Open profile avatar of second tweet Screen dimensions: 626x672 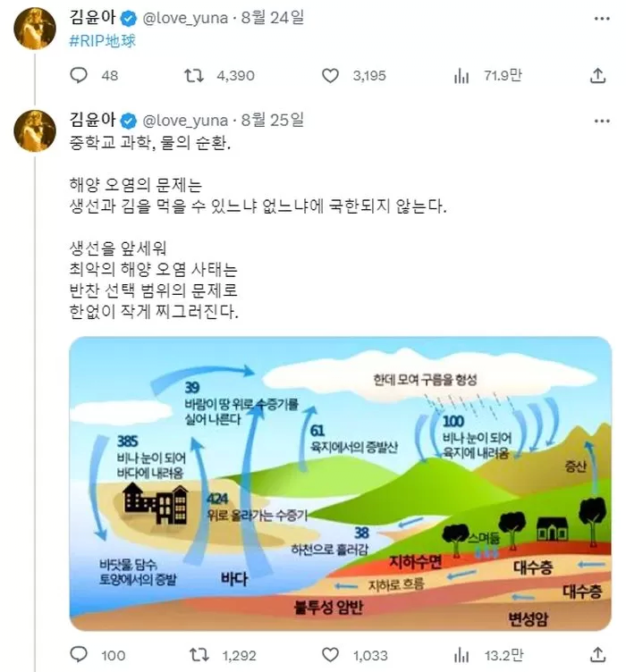tap(35, 130)
